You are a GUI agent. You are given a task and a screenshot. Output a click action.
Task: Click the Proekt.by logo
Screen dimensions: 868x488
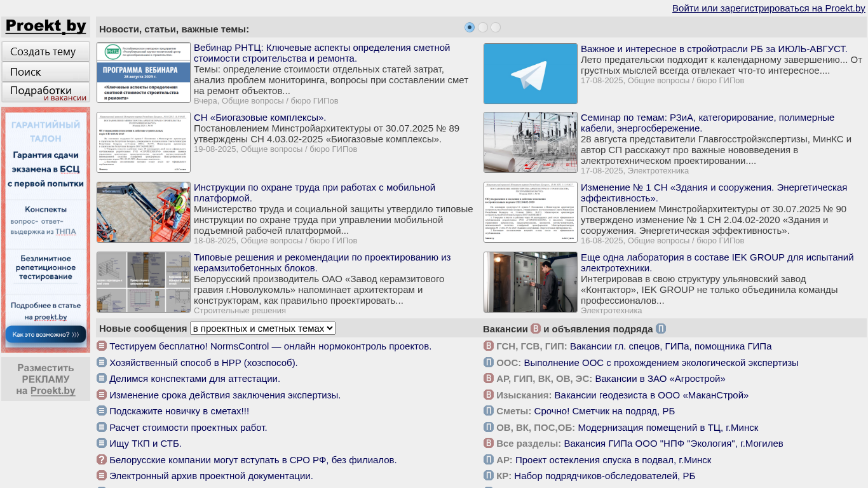point(46,27)
